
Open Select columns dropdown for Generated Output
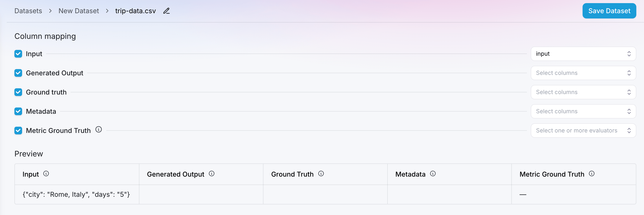(x=583, y=73)
